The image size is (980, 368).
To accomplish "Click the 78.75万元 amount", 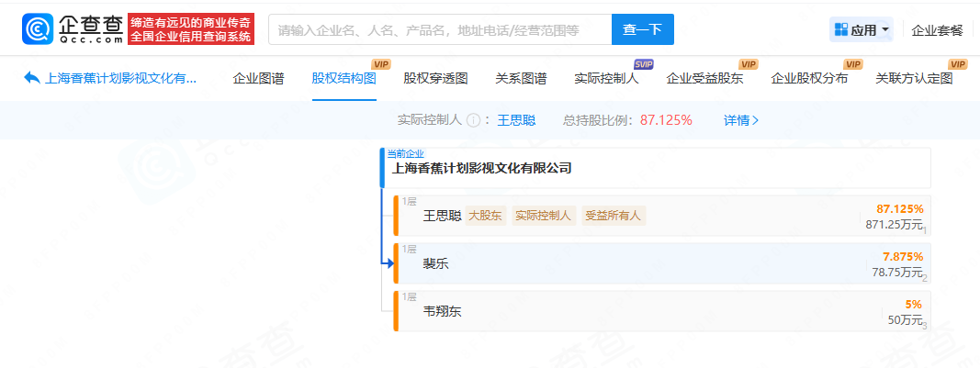I will 897,273.
